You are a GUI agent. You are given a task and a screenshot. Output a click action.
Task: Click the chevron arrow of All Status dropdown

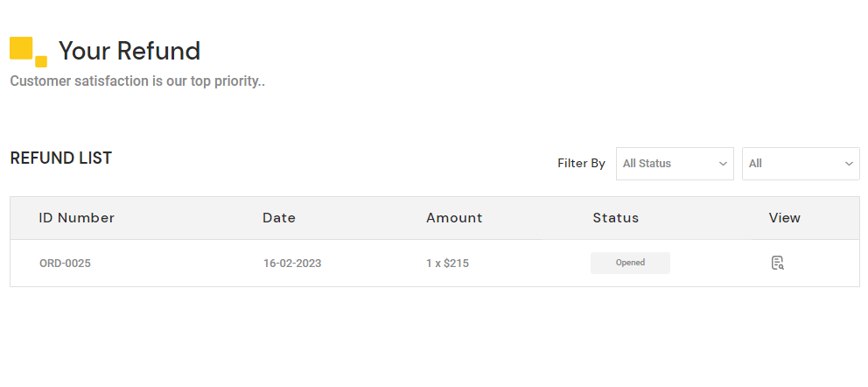[723, 164]
